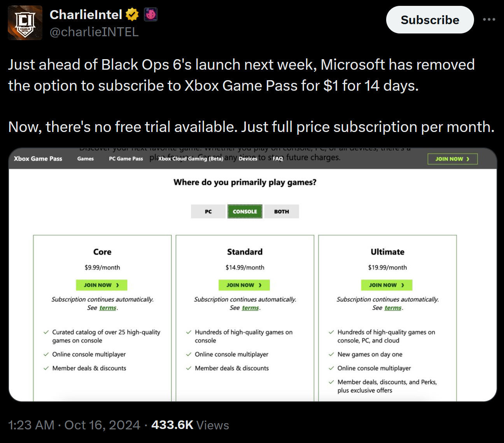Join the Ultimate plan
The height and width of the screenshot is (443, 504).
pyautogui.click(x=387, y=285)
